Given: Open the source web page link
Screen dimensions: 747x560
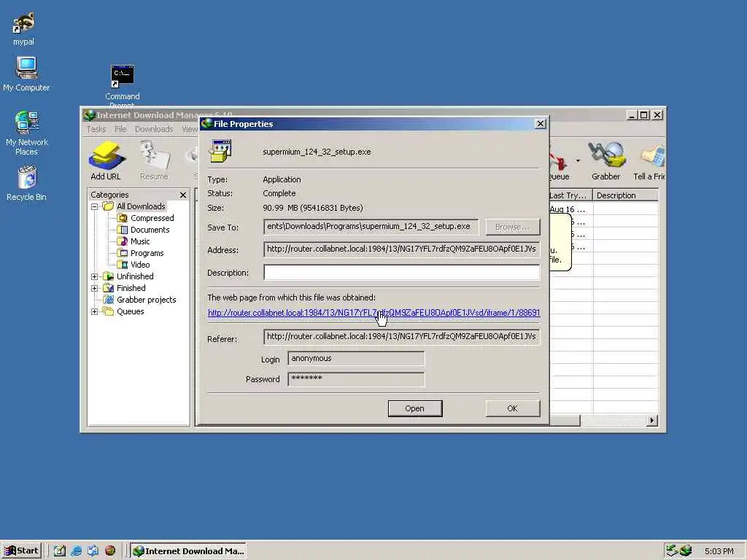Looking at the screenshot, I should pyautogui.click(x=374, y=313).
